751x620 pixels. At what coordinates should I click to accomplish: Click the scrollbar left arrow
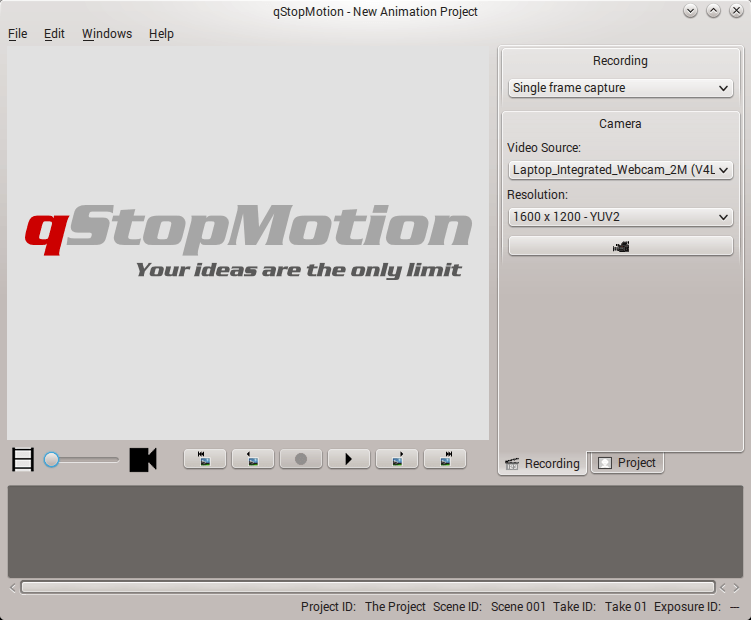pos(13,587)
